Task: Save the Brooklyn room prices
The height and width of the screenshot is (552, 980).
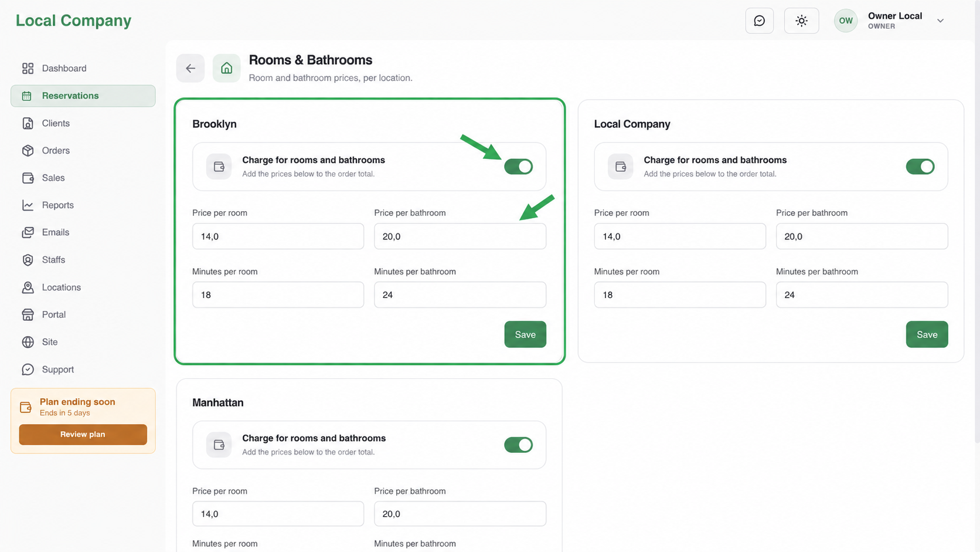Action: 525,334
